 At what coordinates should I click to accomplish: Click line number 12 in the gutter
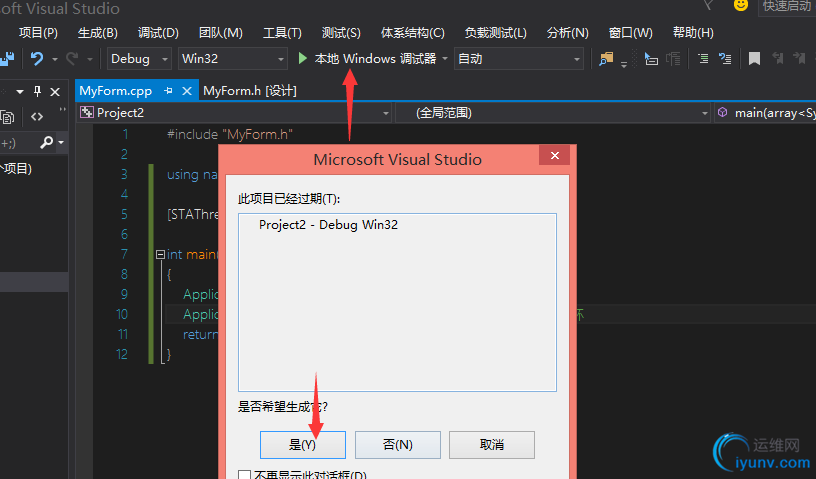click(x=122, y=355)
